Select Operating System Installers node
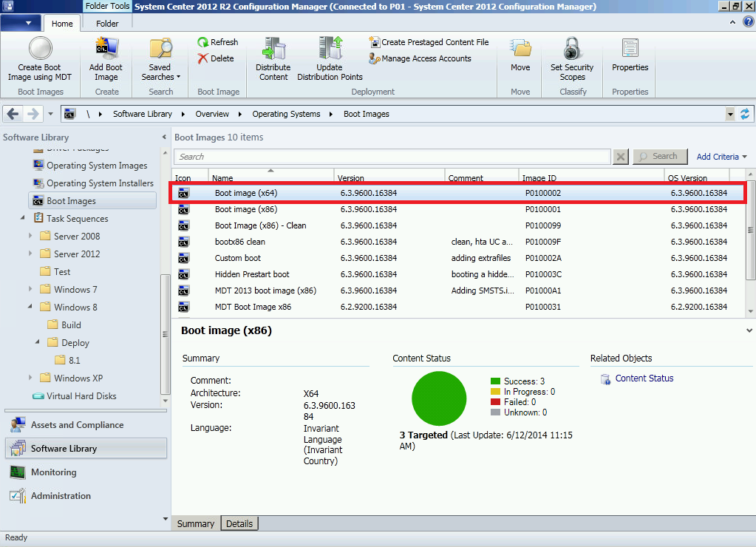Viewport: 756px width, 547px height. (93, 183)
